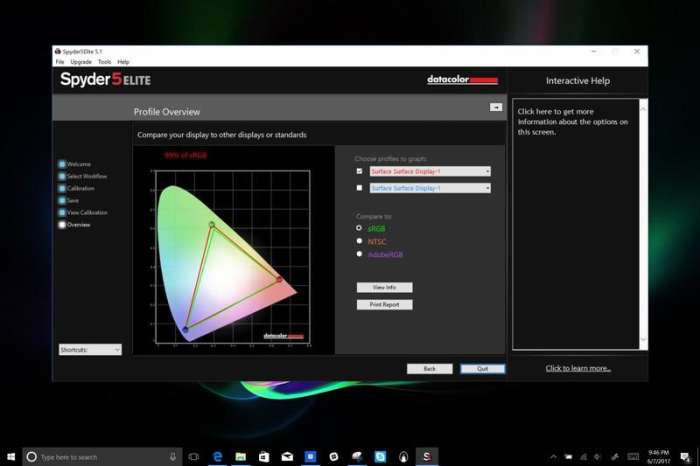Open the Help menu
The width and height of the screenshot is (700, 466).
(123, 62)
